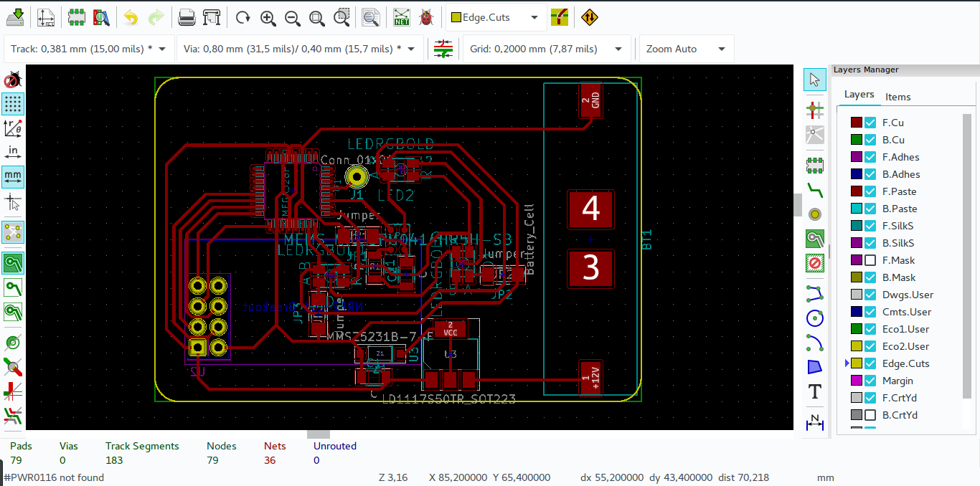Click the undo icon

click(x=130, y=16)
